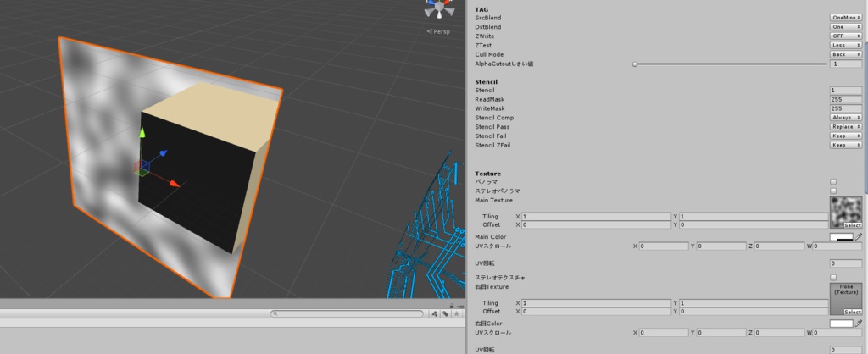Enable the ステレオパノラマ checkbox
Image resolution: width=868 pixels, height=354 pixels.
[x=833, y=191]
